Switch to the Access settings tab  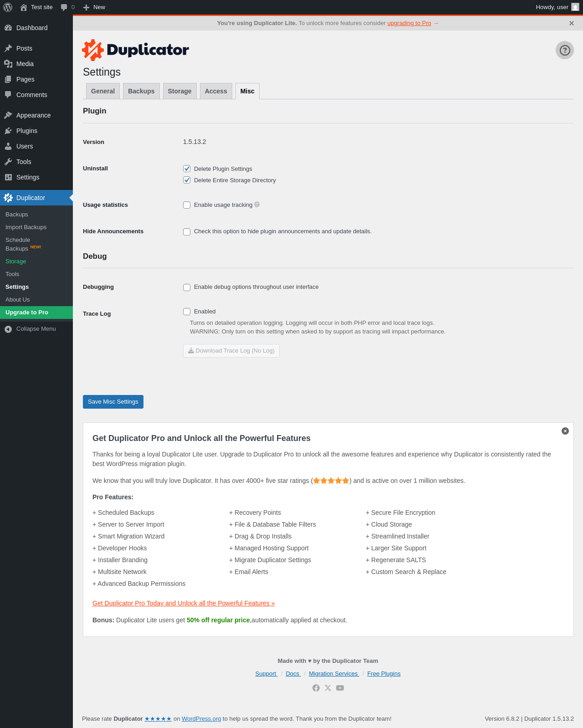click(216, 91)
